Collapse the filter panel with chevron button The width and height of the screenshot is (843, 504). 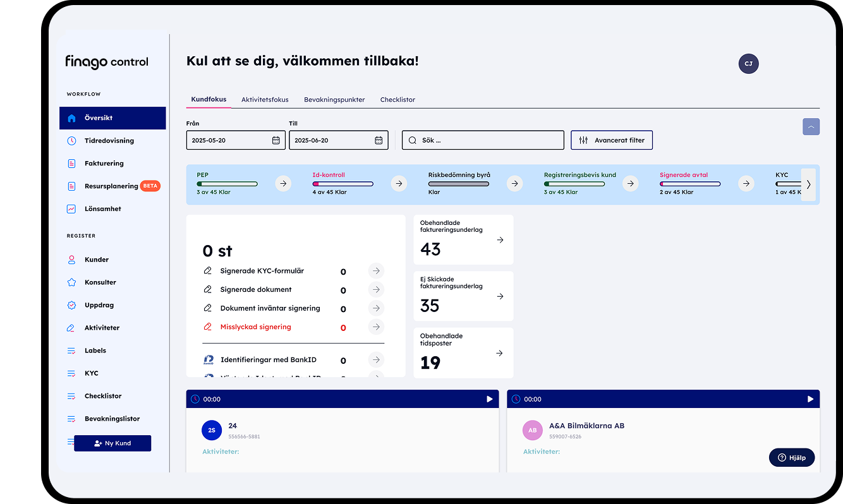click(811, 127)
